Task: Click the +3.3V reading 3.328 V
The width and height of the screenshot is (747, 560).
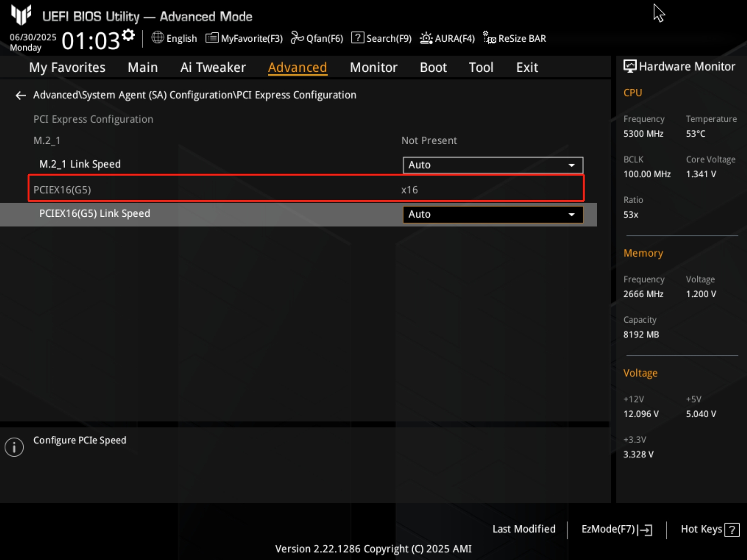Action: pos(639,455)
